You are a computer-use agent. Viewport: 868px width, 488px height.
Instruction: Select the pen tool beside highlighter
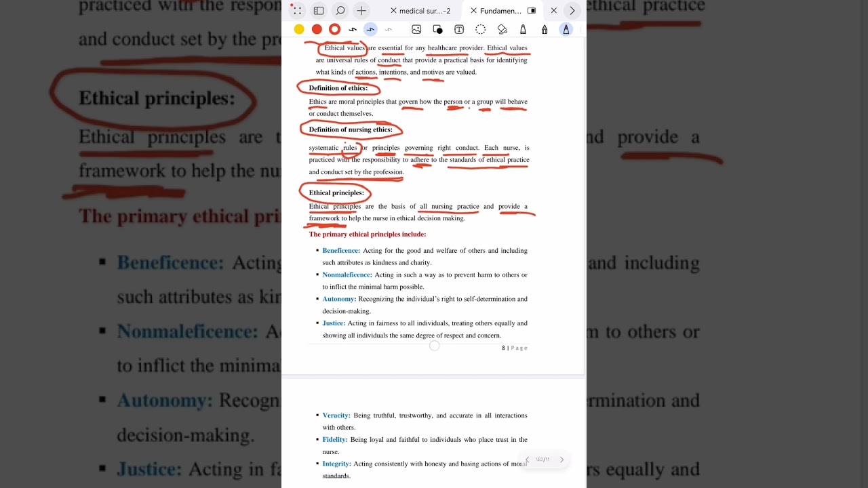pos(545,29)
